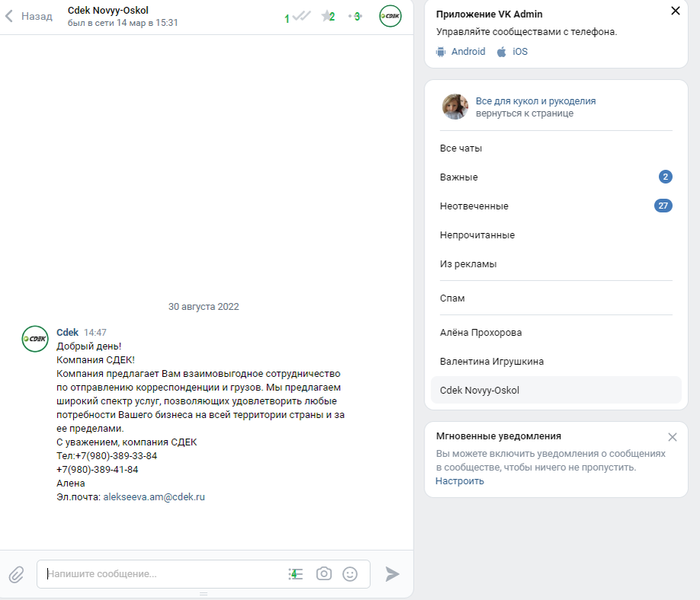
Task: Select the Все чаты filter
Action: coord(556,148)
